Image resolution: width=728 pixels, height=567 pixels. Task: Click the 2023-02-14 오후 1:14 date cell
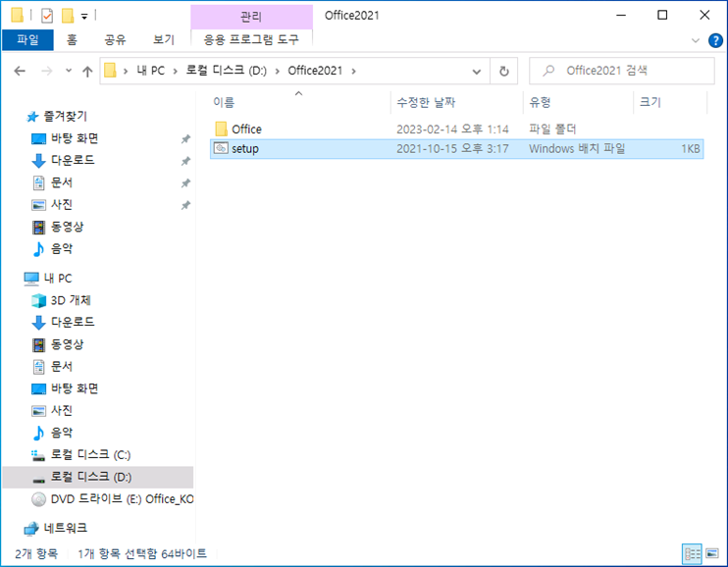(452, 129)
